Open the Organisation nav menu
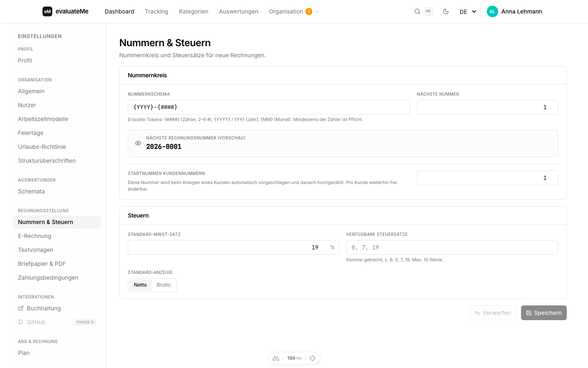Image resolution: width=588 pixels, height=368 pixels. (x=294, y=11)
